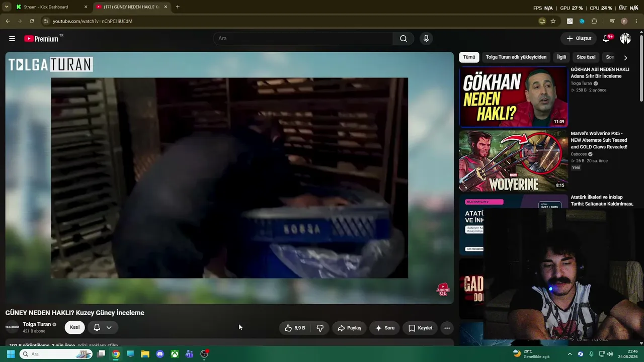Close the GÜNEY NEDEN HAKLI tab
The height and width of the screenshot is (362, 644).
pyautogui.click(x=166, y=7)
